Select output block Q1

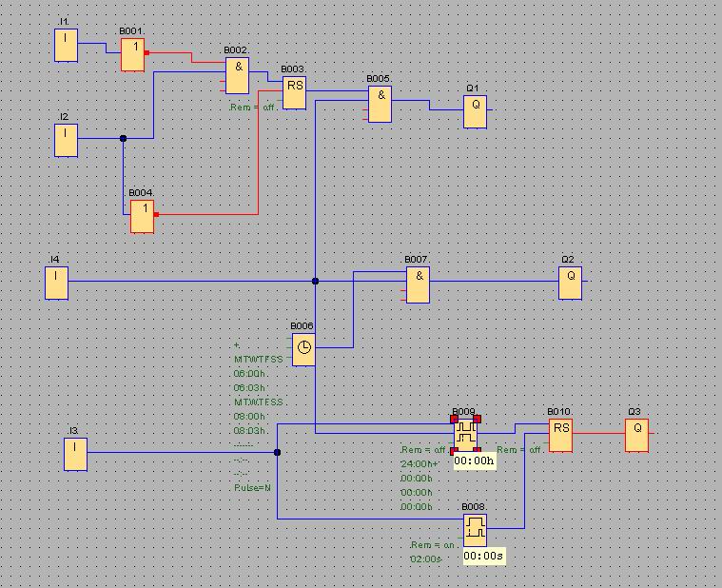point(475,112)
